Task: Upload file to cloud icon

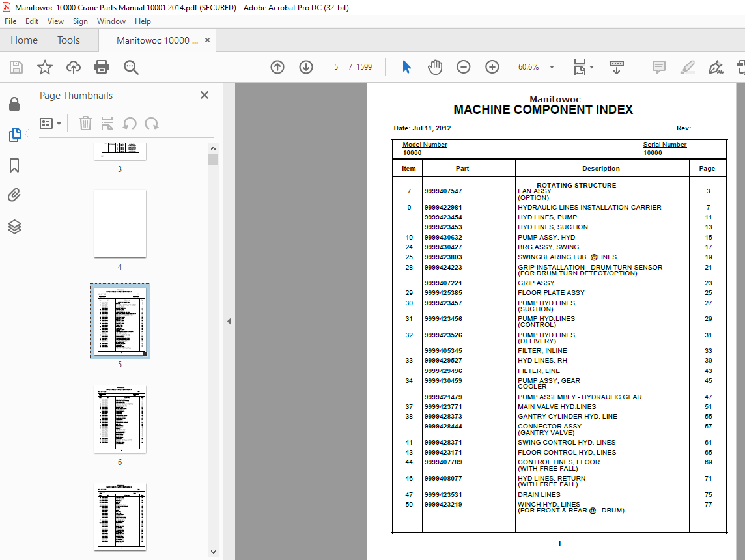Action: coord(73,67)
